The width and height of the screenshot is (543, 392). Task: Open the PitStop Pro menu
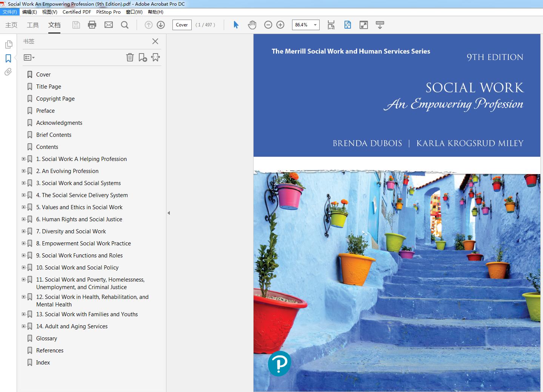click(108, 12)
